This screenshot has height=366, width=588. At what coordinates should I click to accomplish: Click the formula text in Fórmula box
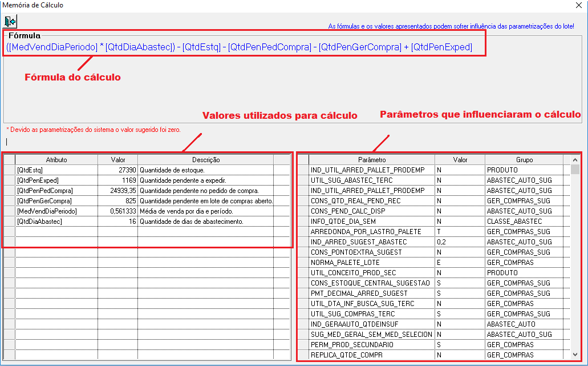240,47
